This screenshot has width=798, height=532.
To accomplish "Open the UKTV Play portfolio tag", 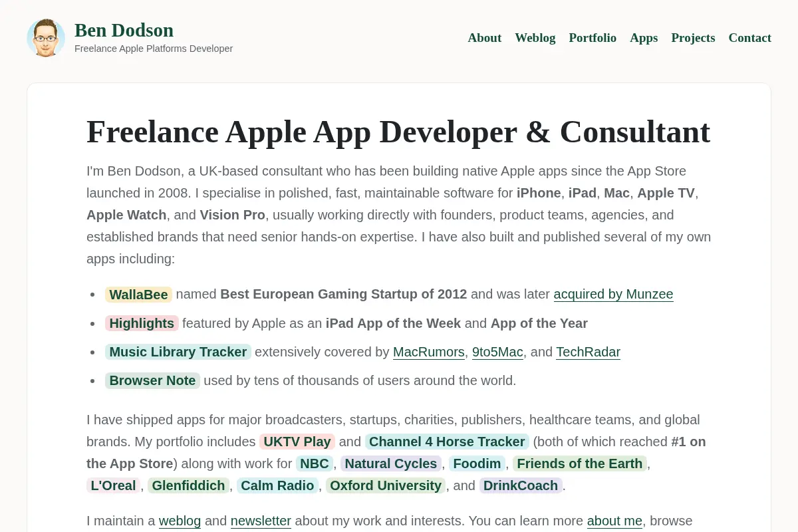I will (297, 442).
